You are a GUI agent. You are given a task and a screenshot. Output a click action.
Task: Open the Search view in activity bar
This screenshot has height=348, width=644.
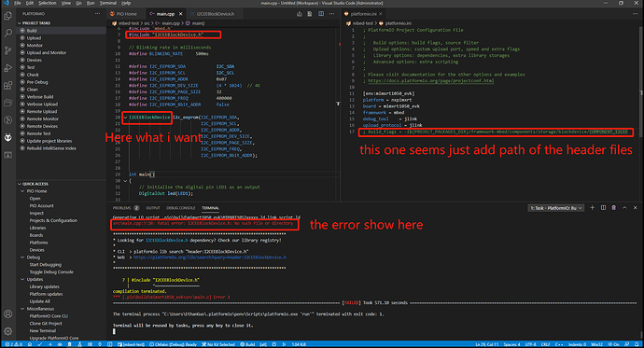point(7,34)
